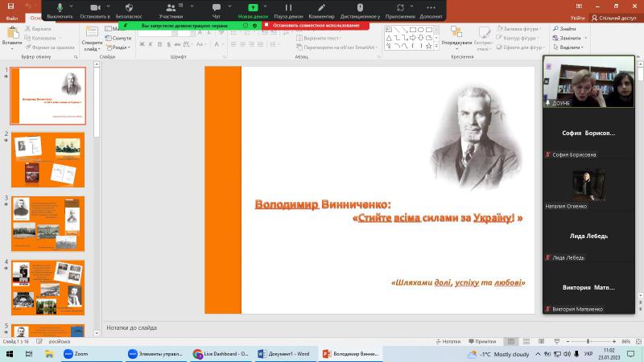Screen dimensions: 644x362
Task: Open Zoom More options ellipsis
Action: pos(431,10)
